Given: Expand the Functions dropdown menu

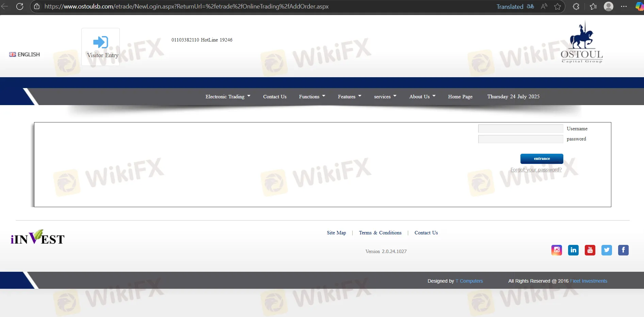Looking at the screenshot, I should coord(312,97).
